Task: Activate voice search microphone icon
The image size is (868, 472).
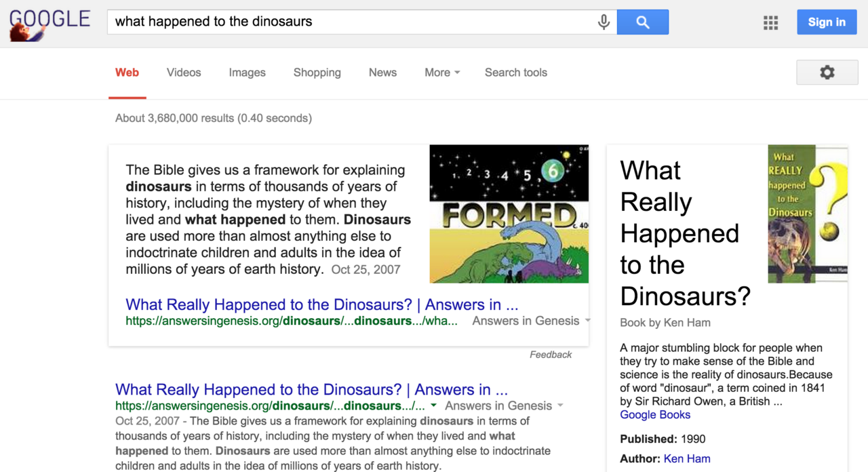Action: click(x=604, y=22)
